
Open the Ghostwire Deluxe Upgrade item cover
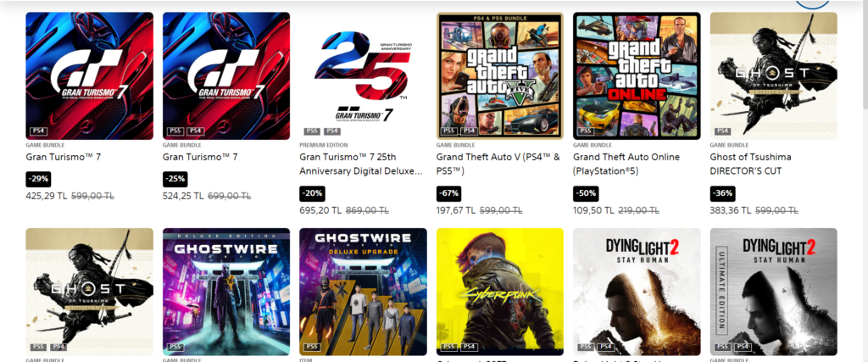(x=363, y=292)
